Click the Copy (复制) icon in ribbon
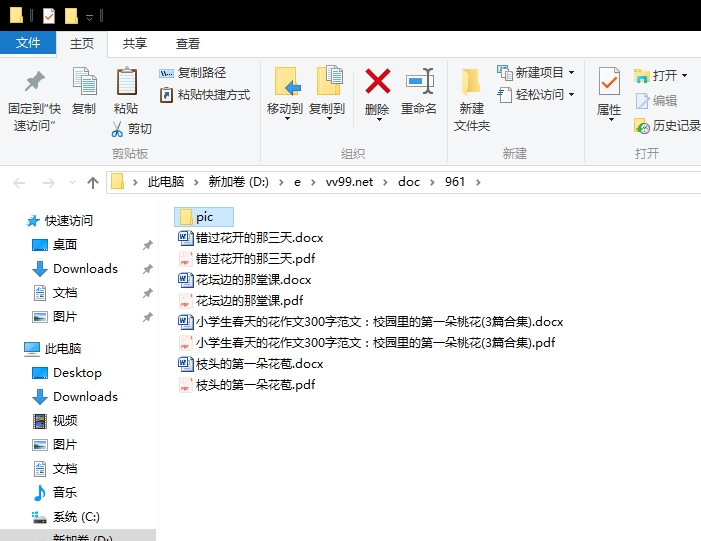The height and width of the screenshot is (541, 701). pyautogui.click(x=84, y=81)
